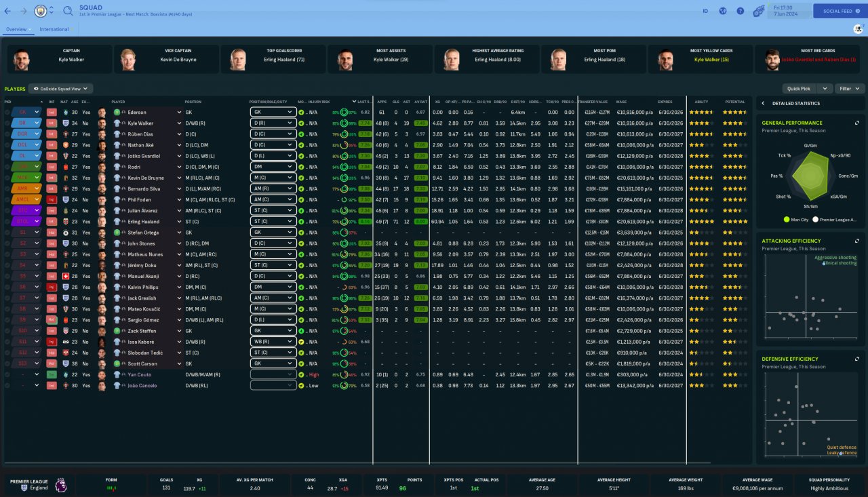The image size is (868, 497).
Task: Open Kyle Walker's D (R) role dropdown
Action: pyautogui.click(x=273, y=123)
